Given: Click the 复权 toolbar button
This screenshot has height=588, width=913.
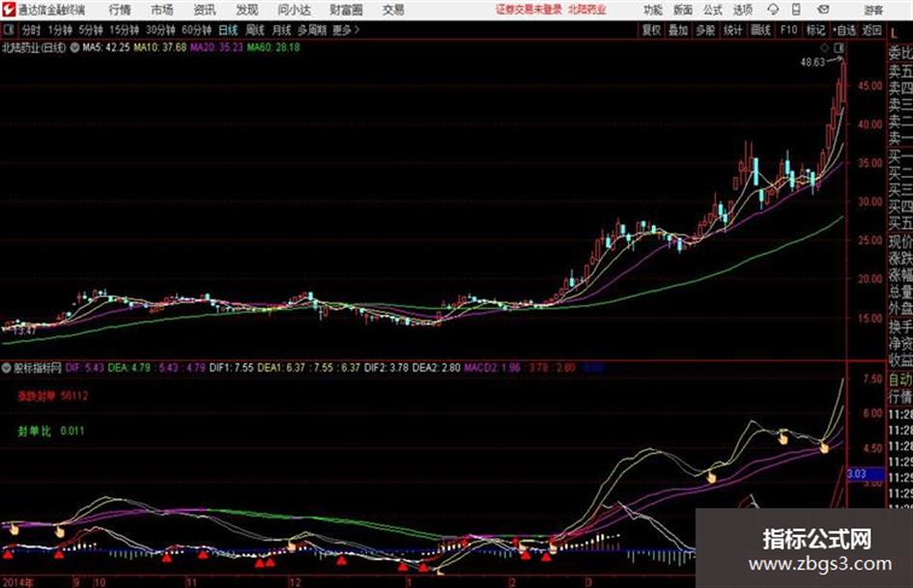Looking at the screenshot, I should (x=651, y=30).
